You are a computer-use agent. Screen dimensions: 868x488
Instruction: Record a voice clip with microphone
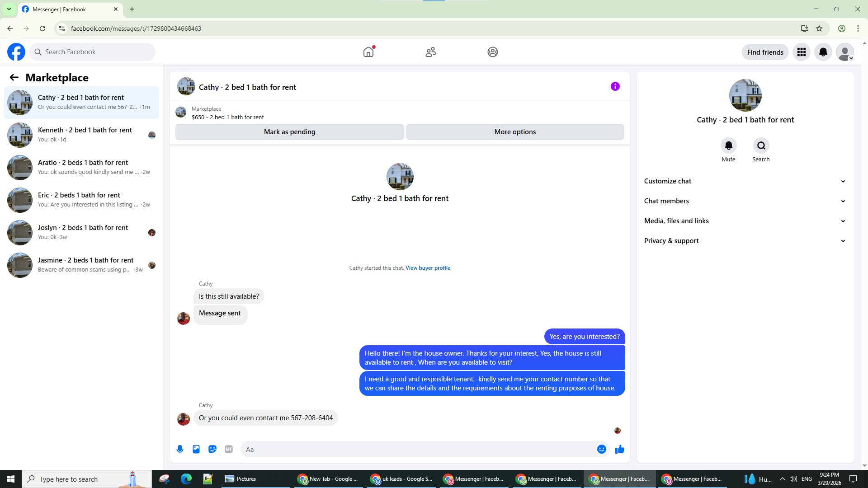click(180, 449)
